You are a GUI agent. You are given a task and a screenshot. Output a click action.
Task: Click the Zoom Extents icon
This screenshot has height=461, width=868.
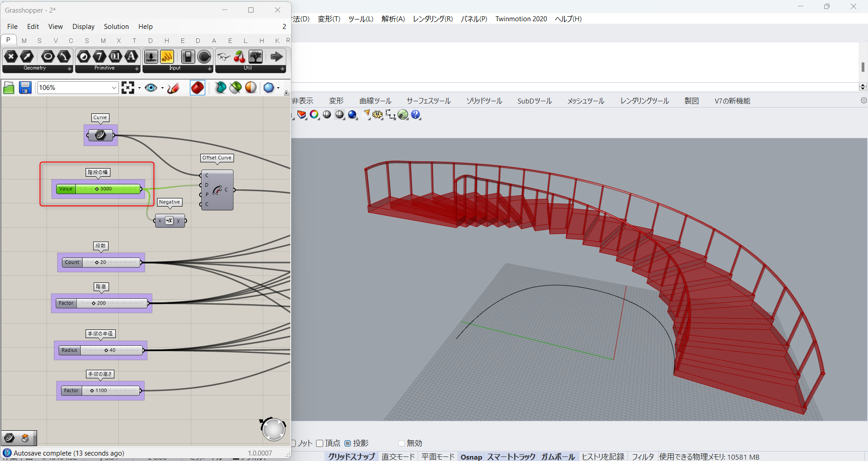pos(128,88)
